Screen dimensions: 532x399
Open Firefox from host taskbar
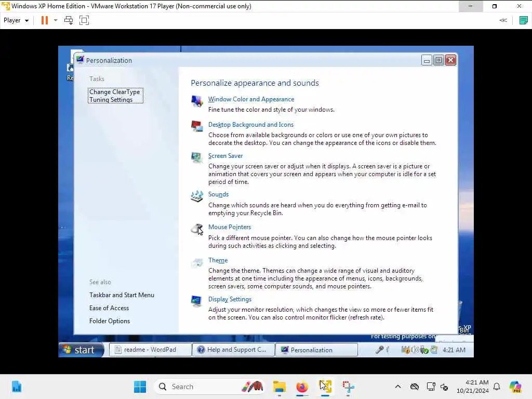coord(302,387)
